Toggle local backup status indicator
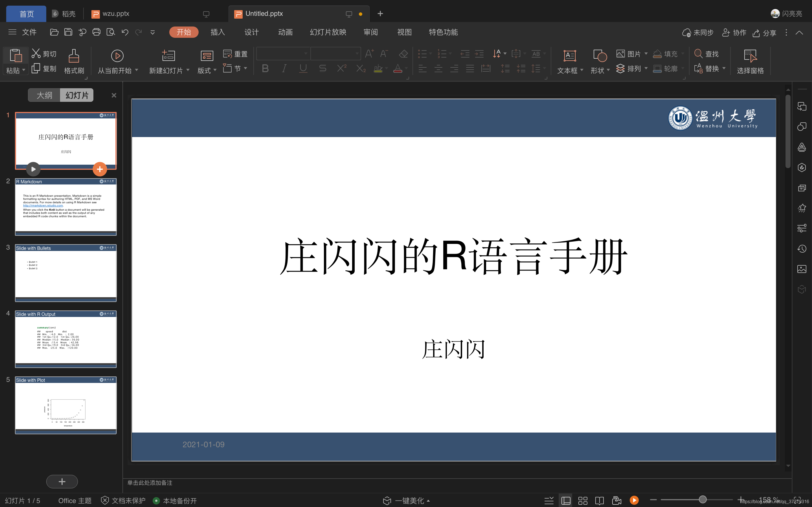The height and width of the screenshot is (507, 812). click(x=175, y=500)
